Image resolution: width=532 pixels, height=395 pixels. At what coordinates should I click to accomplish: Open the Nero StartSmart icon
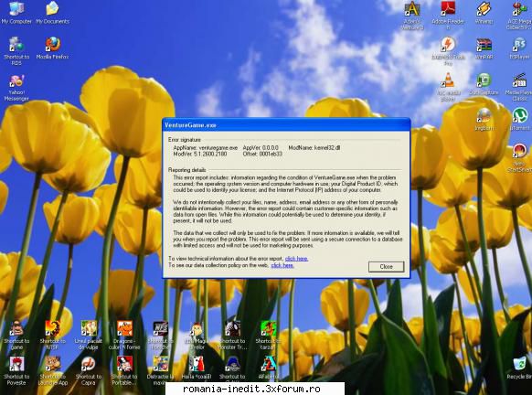519,158
